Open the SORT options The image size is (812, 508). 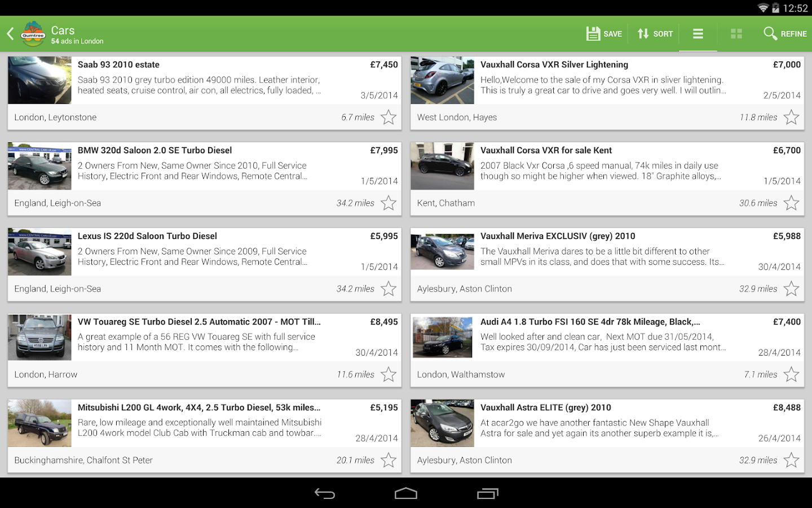point(655,34)
